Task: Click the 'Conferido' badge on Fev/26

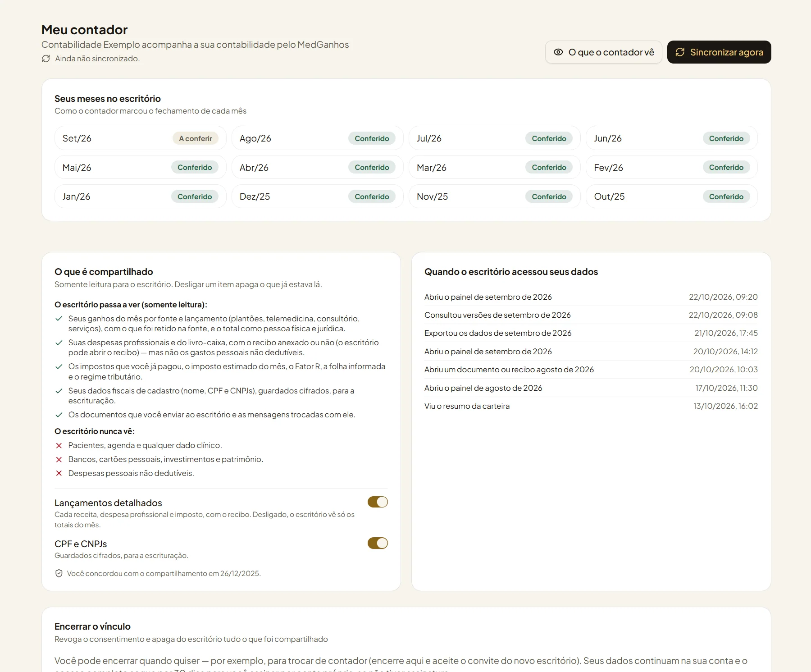Action: pyautogui.click(x=726, y=167)
